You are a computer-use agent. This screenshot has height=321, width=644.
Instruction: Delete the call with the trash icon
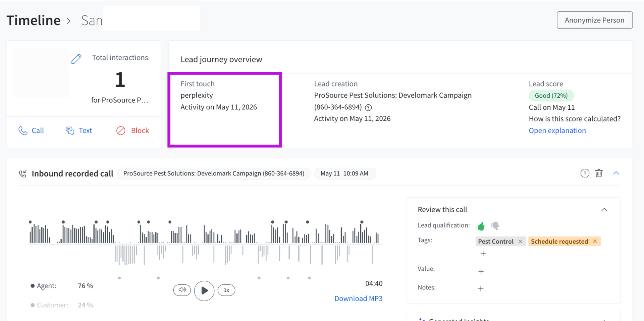pyautogui.click(x=599, y=173)
